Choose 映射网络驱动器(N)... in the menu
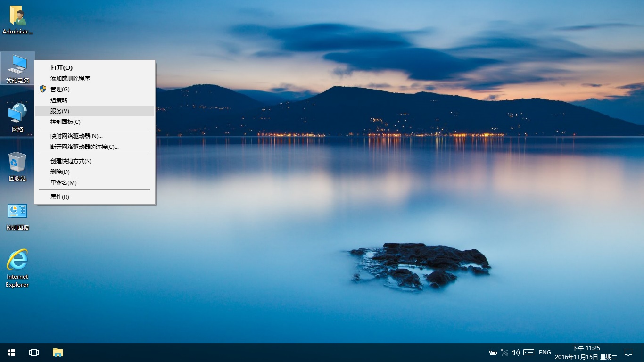The height and width of the screenshot is (362, 644). 95,136
